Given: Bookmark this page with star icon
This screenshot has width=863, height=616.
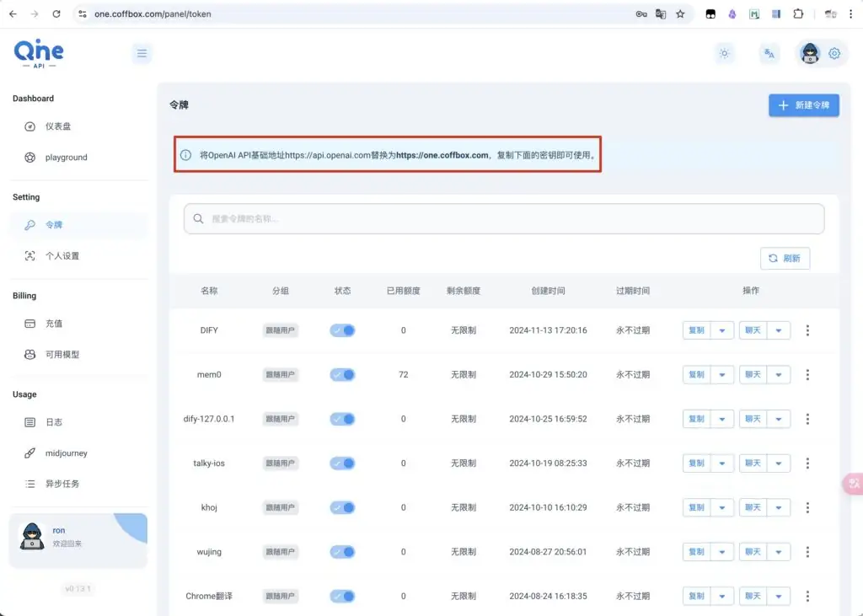Looking at the screenshot, I should (680, 14).
